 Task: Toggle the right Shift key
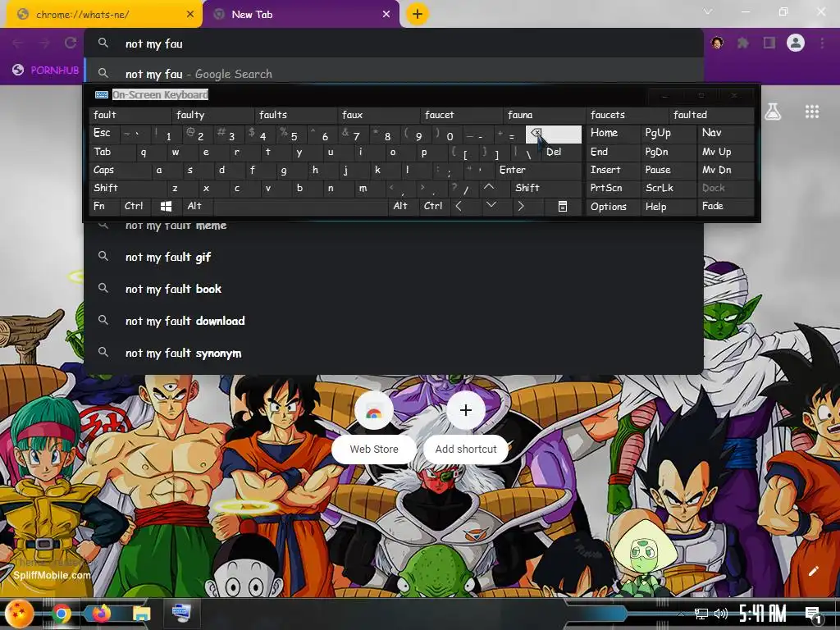click(546, 188)
